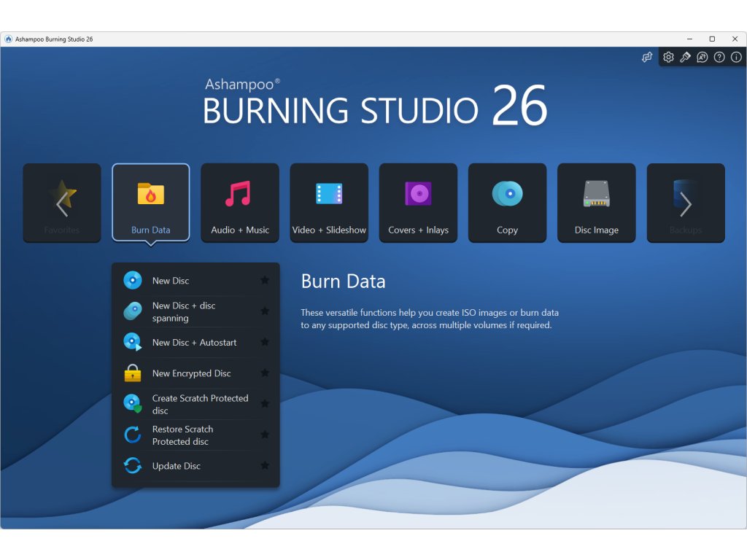Image resolution: width=747 pixels, height=560 pixels.
Task: Choose New Disc from the menu
Action: tap(196, 281)
